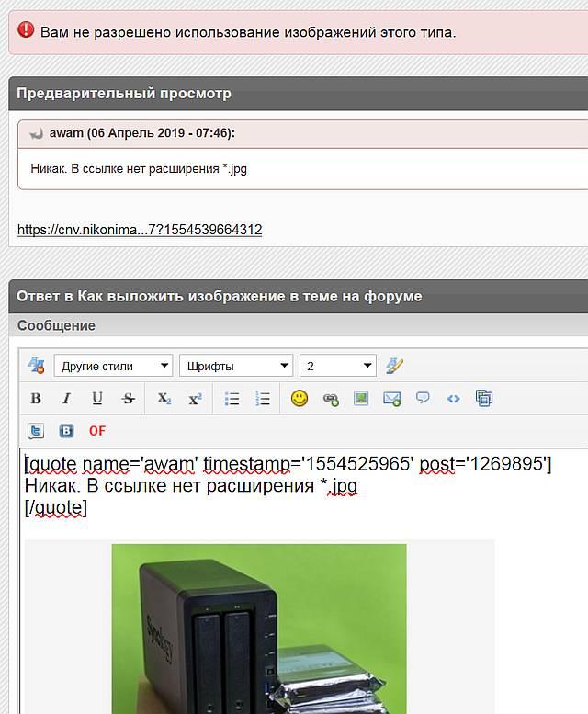Insert an email link with the envelope icon
This screenshot has width=588, height=714.
[x=392, y=399]
